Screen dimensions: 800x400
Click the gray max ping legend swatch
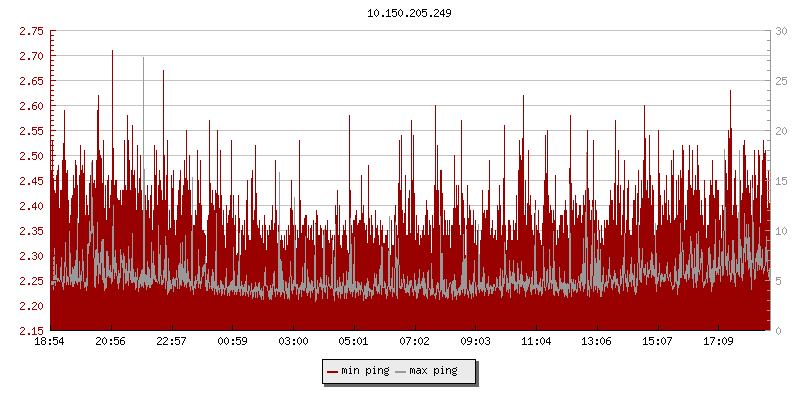point(401,372)
